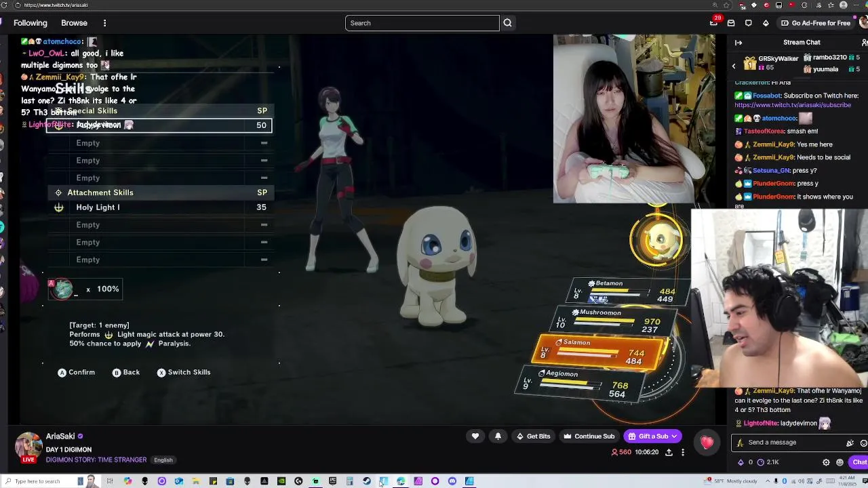Add this page to browser favorites
This screenshot has width=868, height=488.
pyautogui.click(x=726, y=5)
